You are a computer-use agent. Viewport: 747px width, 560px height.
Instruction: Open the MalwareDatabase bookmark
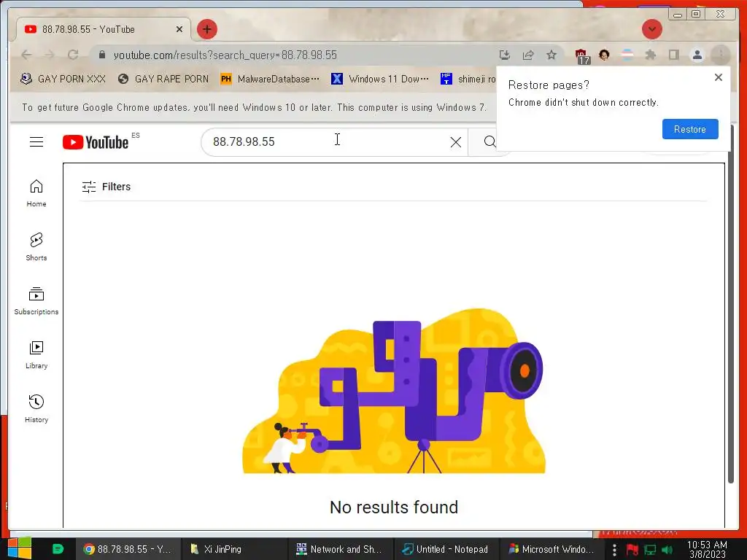(270, 79)
